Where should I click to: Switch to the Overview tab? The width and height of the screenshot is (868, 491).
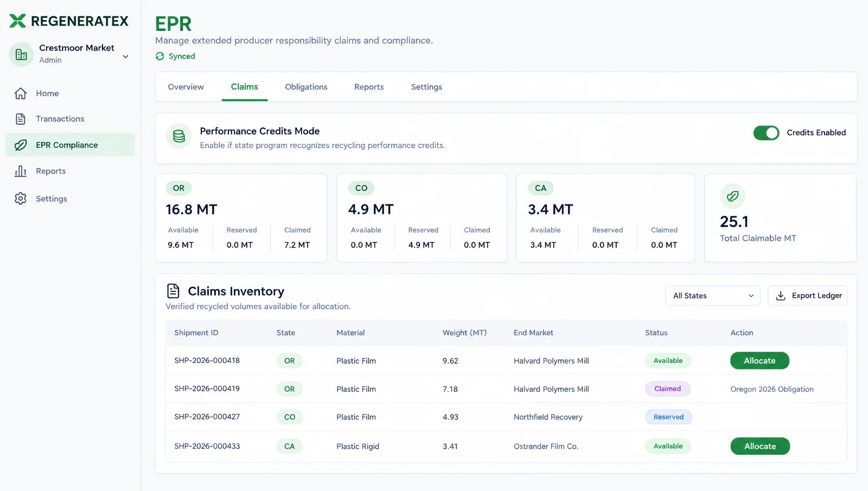pos(186,87)
